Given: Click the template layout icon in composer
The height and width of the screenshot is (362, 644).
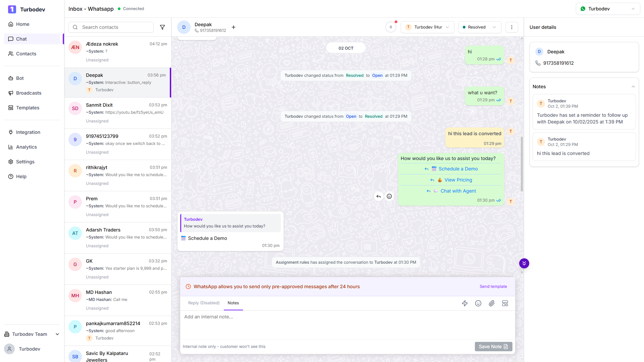Looking at the screenshot, I should coord(505,303).
